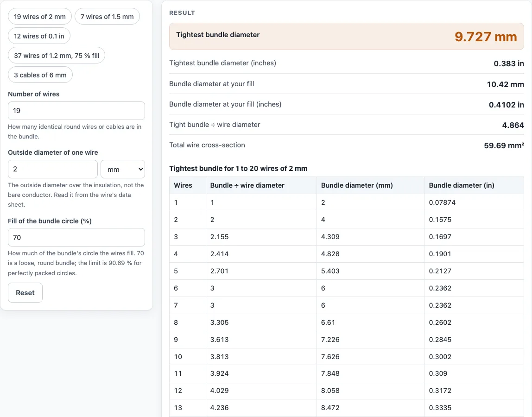Select the 7.226 diameter cell
Image resolution: width=532 pixels, height=417 pixels.
(371, 340)
